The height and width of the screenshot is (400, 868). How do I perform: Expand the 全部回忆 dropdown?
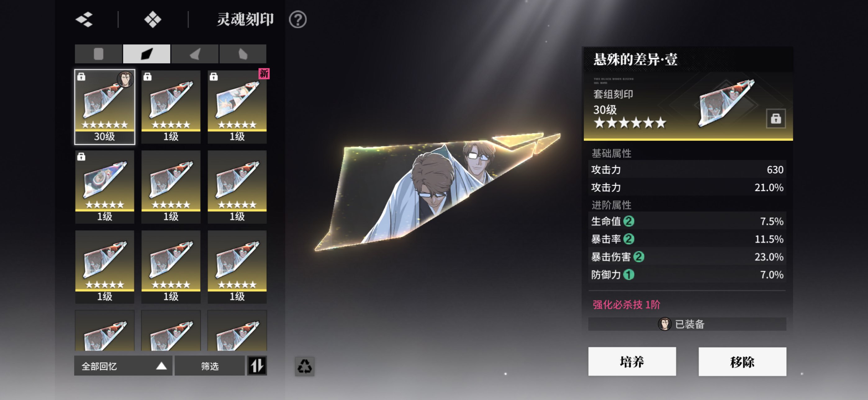123,366
